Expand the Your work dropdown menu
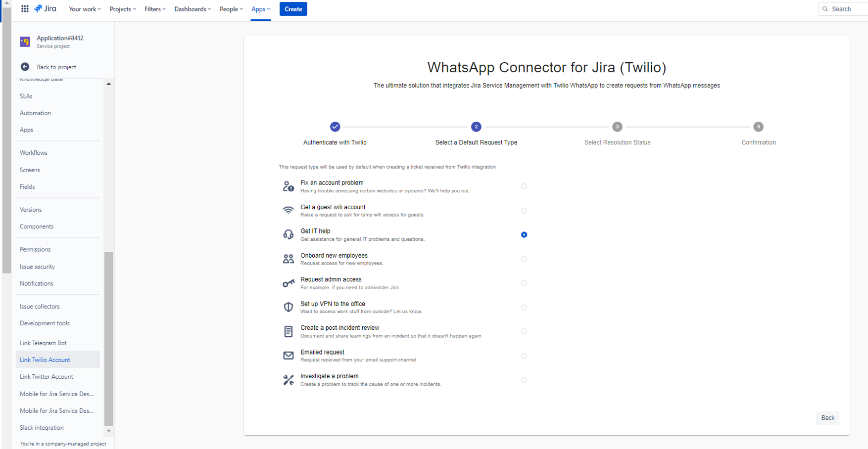 [85, 9]
